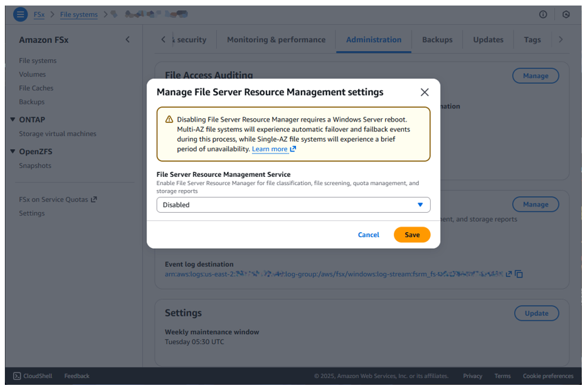Open the Tags tab
The image size is (588, 389).
(532, 40)
